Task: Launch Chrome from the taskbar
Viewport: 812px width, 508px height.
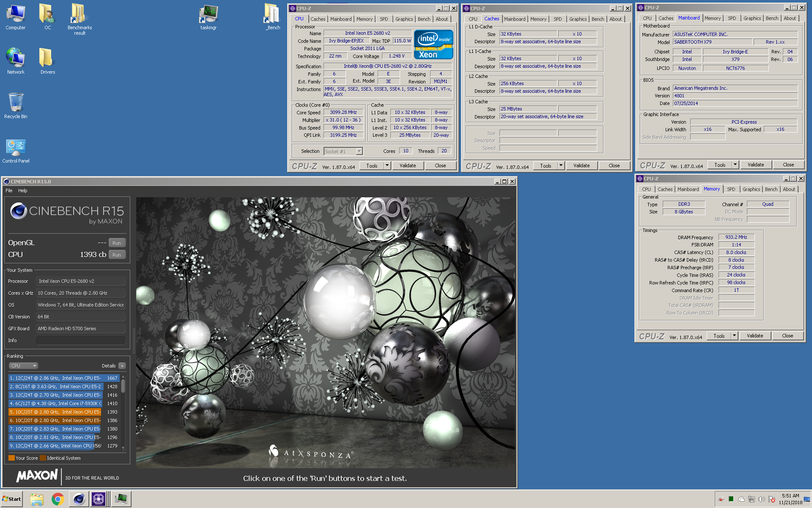Action: [x=58, y=500]
